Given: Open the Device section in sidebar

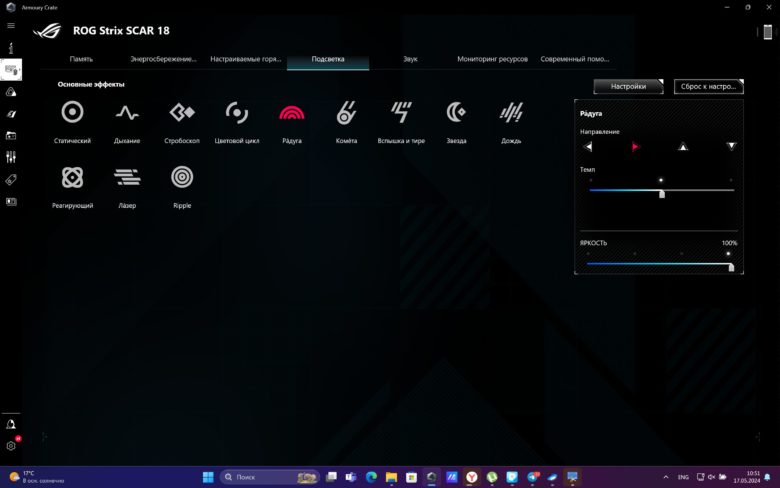Looking at the screenshot, I should (11, 70).
